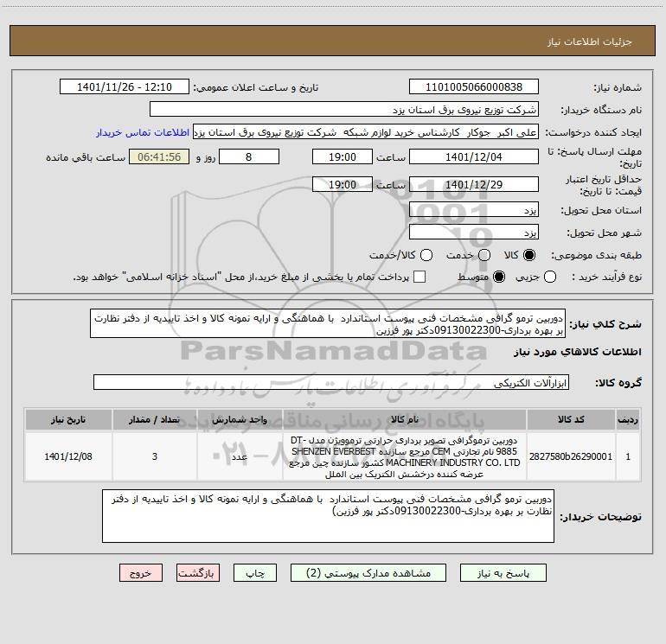Toggle the اسناد خزانه اسلامی payment checkbox
666x644 pixels.
point(419,277)
